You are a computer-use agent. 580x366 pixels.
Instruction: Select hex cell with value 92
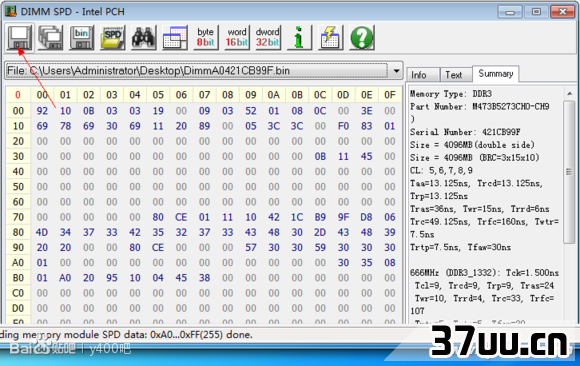(42, 111)
